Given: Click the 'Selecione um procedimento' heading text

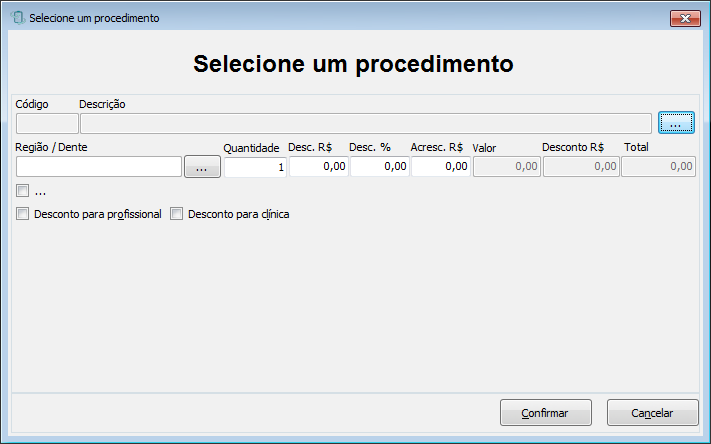Looking at the screenshot, I should (x=353, y=63).
